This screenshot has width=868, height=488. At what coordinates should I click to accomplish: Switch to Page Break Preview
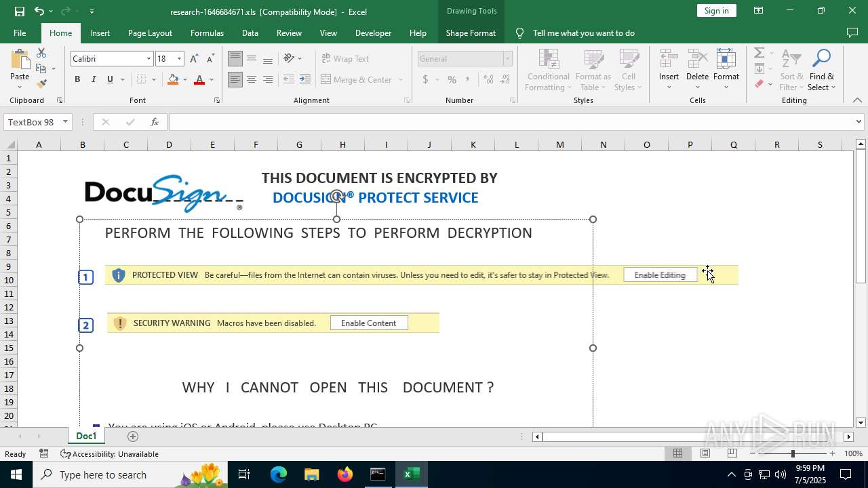(x=732, y=453)
